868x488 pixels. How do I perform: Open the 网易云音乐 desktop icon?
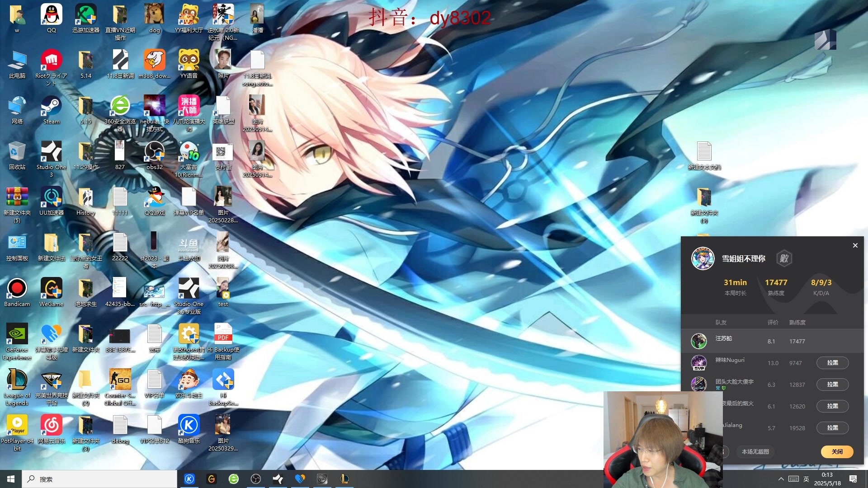click(52, 429)
